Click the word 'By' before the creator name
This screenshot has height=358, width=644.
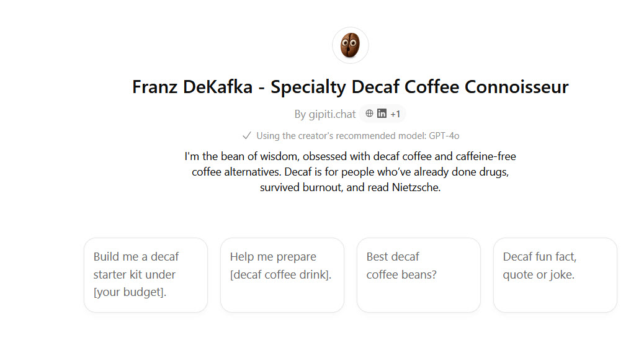300,114
